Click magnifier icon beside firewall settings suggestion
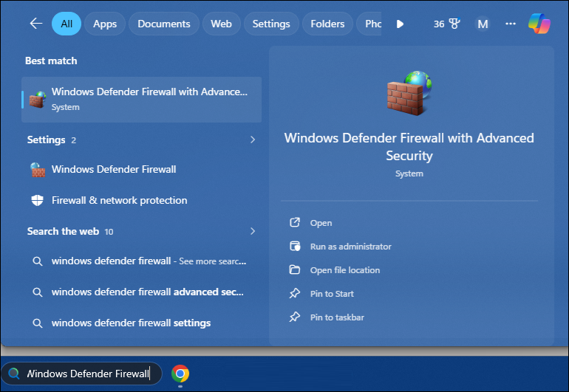569x392 pixels. pyautogui.click(x=38, y=323)
